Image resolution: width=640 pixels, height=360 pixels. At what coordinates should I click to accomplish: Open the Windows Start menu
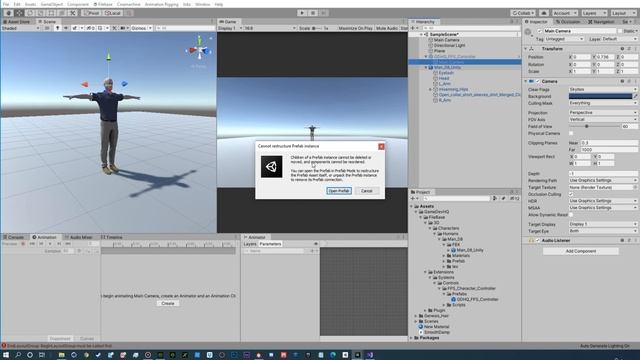(6, 355)
